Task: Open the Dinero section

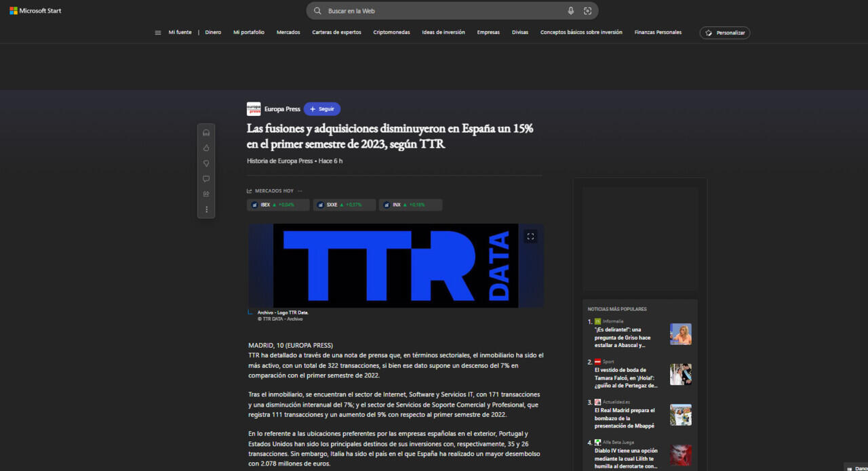Action: pyautogui.click(x=213, y=33)
